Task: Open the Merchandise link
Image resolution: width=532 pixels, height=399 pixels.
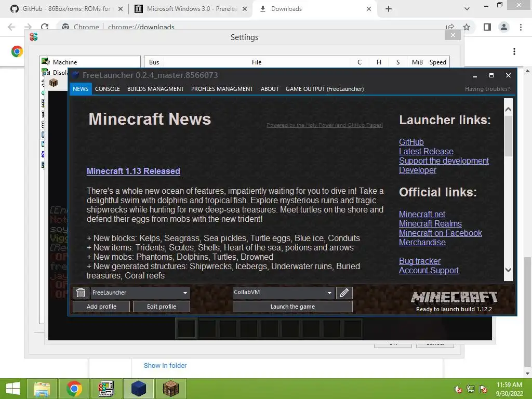Action: click(422, 242)
